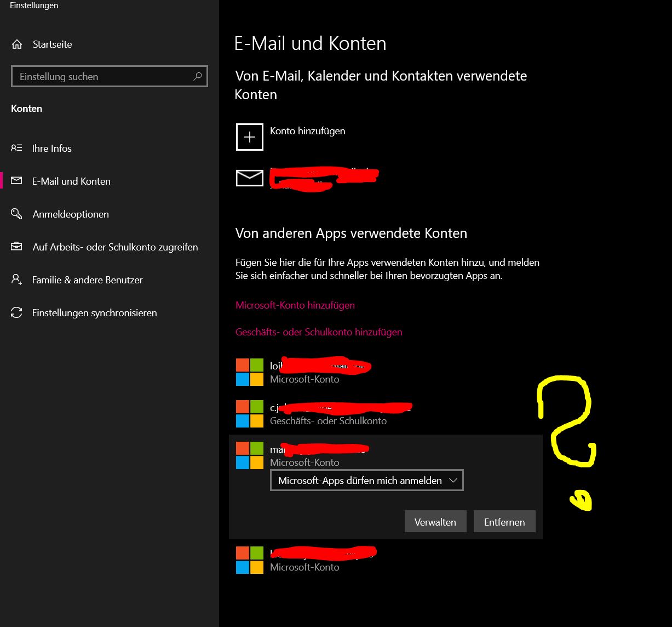Click the search magnifier icon
The height and width of the screenshot is (627, 672).
click(198, 76)
